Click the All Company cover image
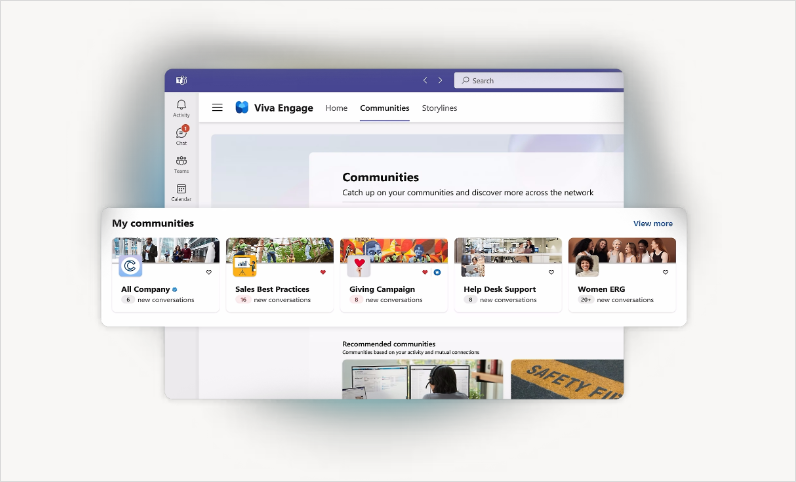The width and height of the screenshot is (796, 482). 166,248
